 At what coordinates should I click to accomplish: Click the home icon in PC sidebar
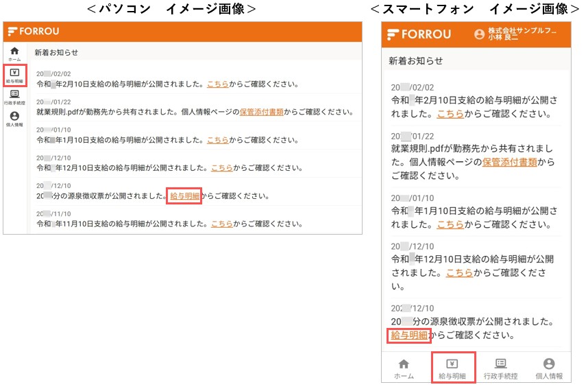14,51
